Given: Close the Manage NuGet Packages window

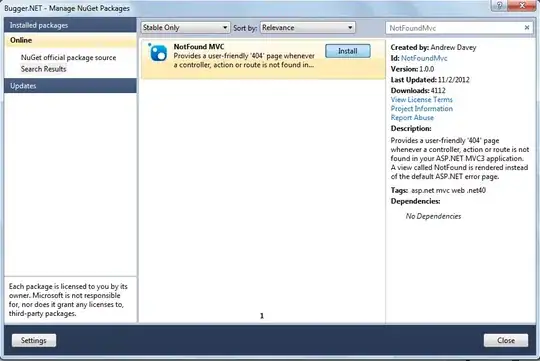Looking at the screenshot, I should pyautogui.click(x=522, y=5).
